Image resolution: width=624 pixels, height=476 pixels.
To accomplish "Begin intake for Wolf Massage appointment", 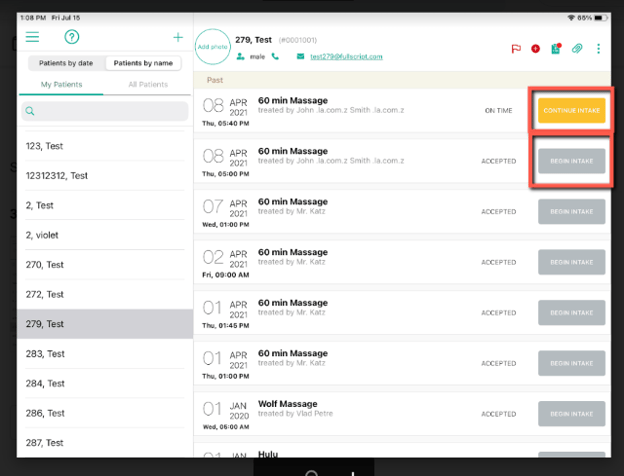I will [x=571, y=413].
